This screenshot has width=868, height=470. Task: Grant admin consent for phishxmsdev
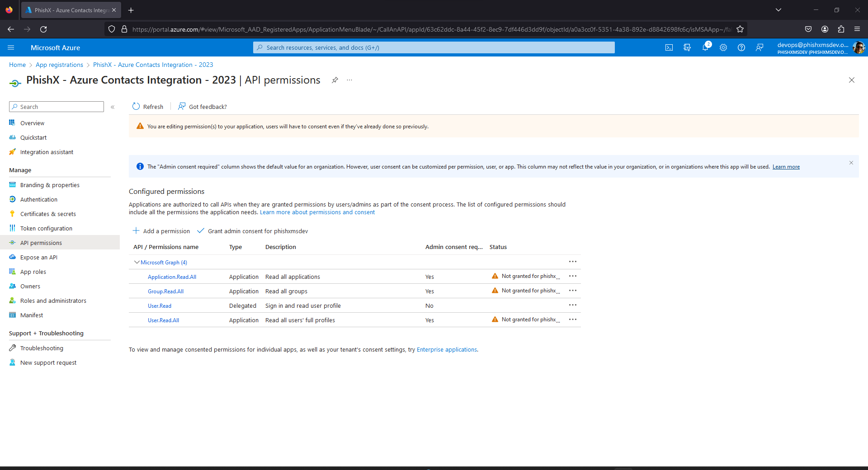tap(253, 231)
